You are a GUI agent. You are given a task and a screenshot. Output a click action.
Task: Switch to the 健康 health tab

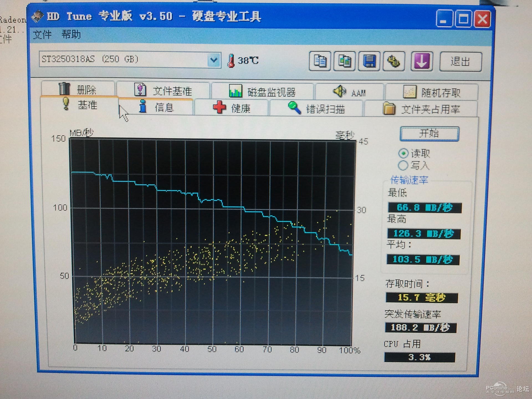231,108
